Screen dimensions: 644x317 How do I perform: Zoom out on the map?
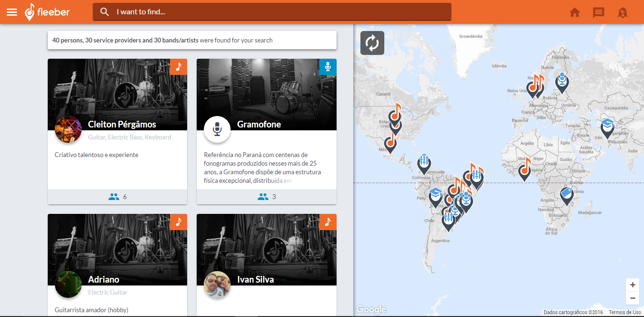(633, 298)
